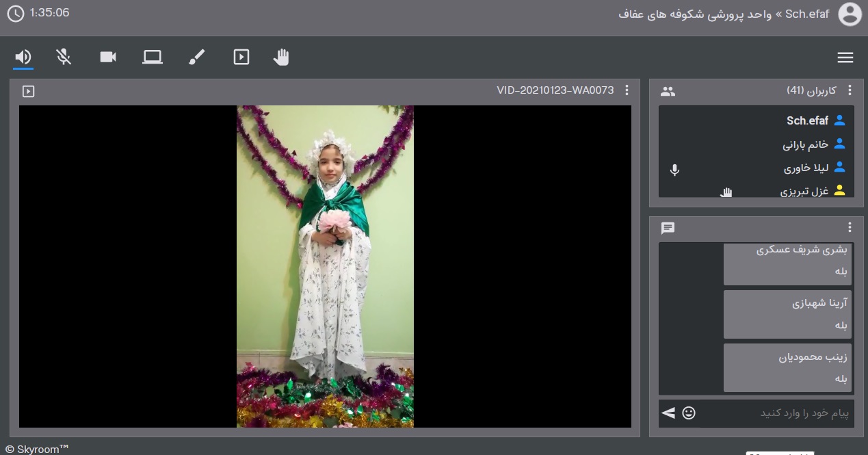Toggle the speaker sound icon
The width and height of the screenshot is (868, 455).
[x=23, y=57]
